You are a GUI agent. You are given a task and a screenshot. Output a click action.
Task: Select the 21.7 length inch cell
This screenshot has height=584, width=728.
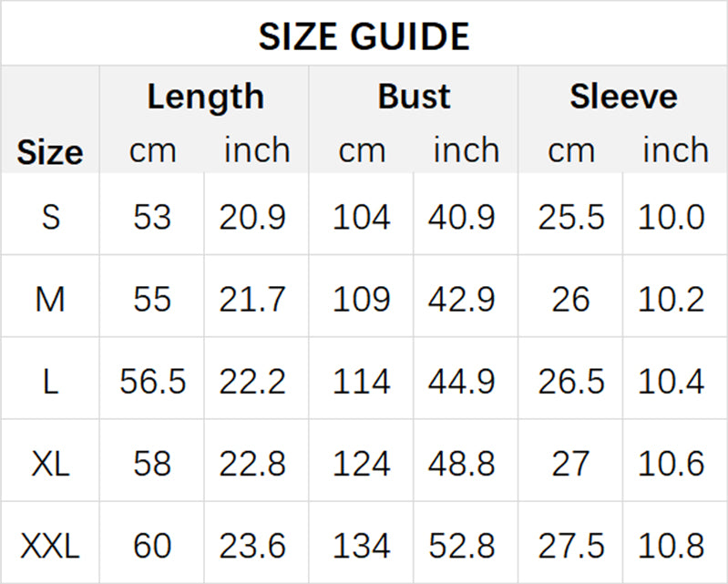point(256,299)
